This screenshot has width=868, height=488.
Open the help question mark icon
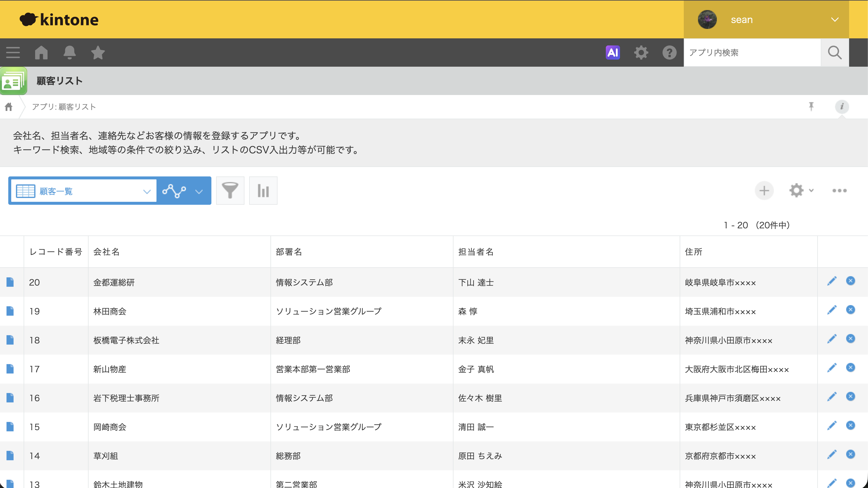[x=669, y=53]
